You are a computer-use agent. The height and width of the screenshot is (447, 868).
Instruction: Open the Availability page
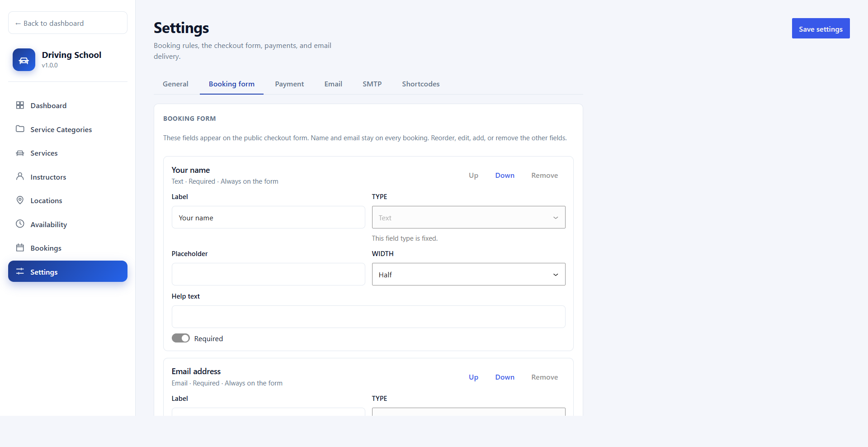[x=68, y=224]
